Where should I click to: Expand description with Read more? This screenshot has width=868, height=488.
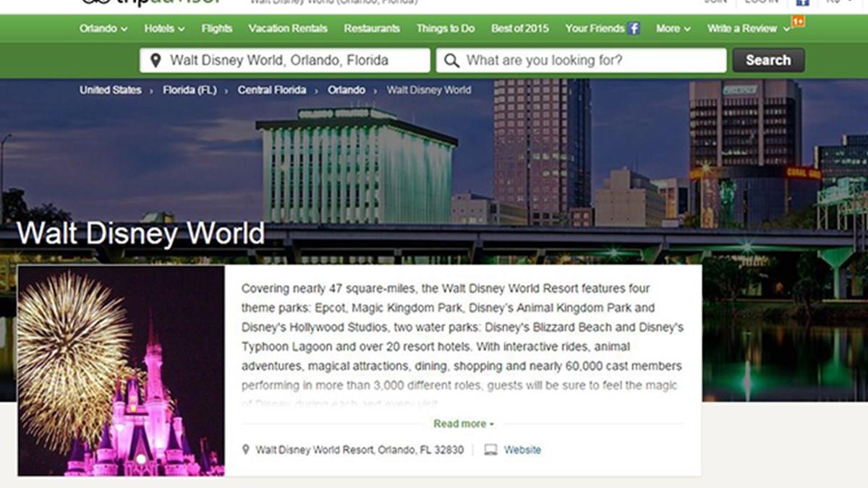tap(463, 424)
